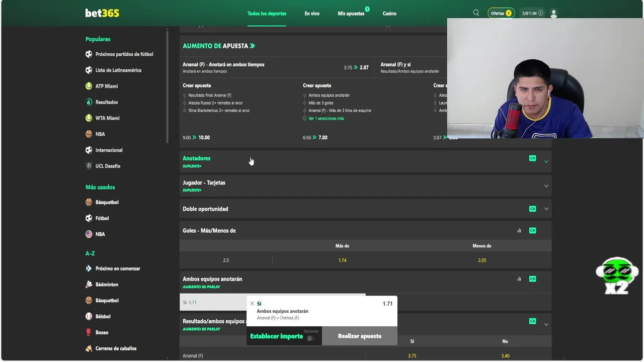The width and height of the screenshot is (644, 362).
Task: Open the account balance S/811.94
Action: pos(532,14)
